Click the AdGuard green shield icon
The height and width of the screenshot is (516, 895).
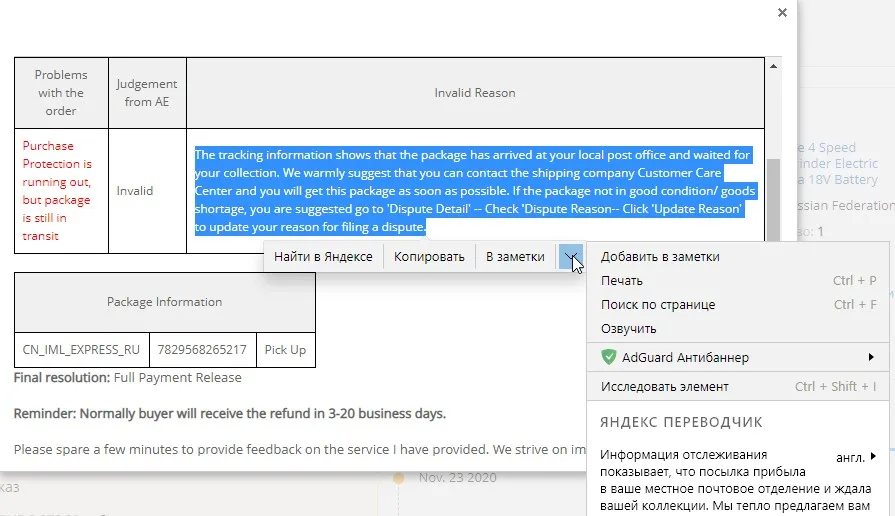point(608,357)
